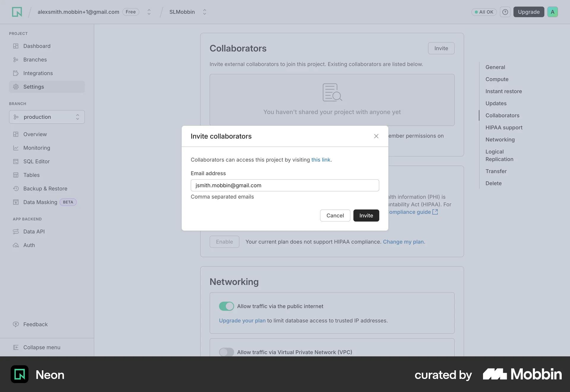
Task: Click the Data API icon
Action: tap(16, 232)
